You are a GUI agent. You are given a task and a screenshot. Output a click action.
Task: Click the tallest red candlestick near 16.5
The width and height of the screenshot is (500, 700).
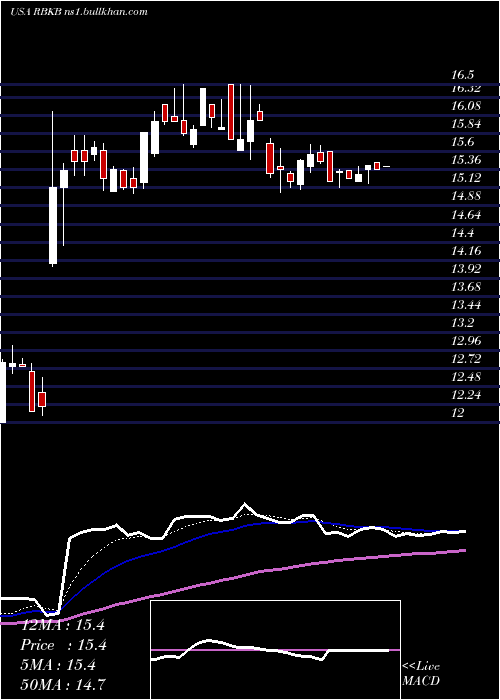[231, 112]
